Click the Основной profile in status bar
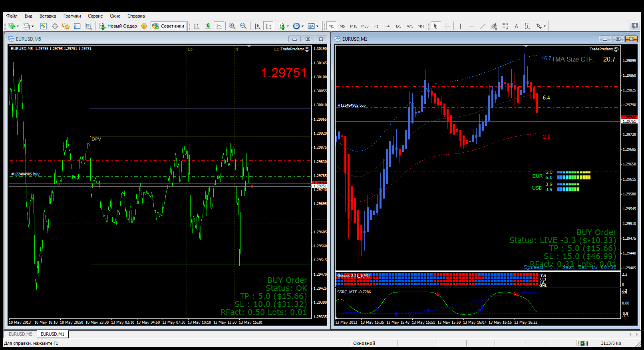 pyautogui.click(x=364, y=343)
